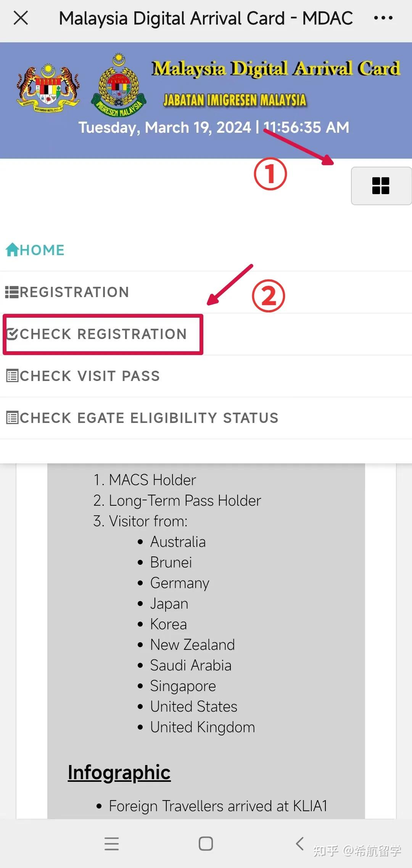
Task: Tap the Home house icon
Action: pyautogui.click(x=12, y=250)
